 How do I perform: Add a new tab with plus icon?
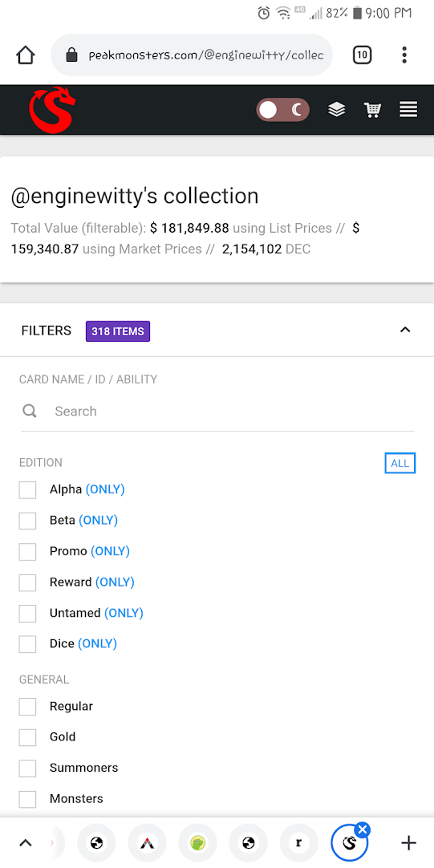408,843
